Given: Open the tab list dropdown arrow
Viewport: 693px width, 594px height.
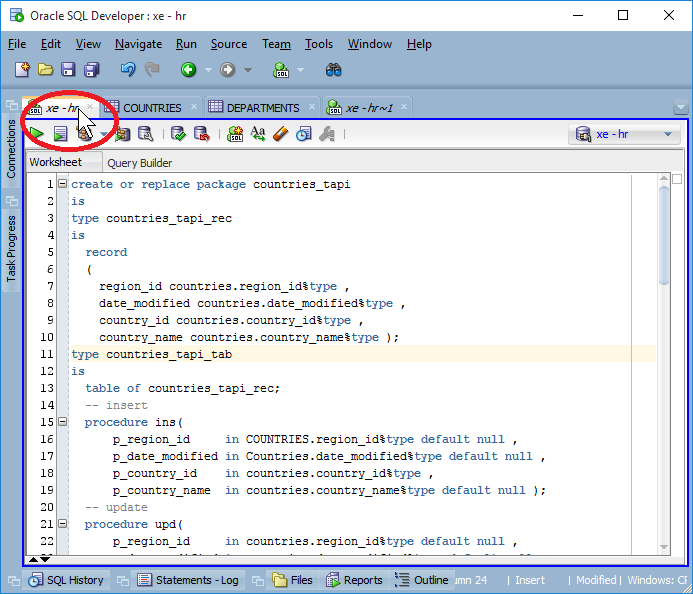Looking at the screenshot, I should (x=680, y=108).
